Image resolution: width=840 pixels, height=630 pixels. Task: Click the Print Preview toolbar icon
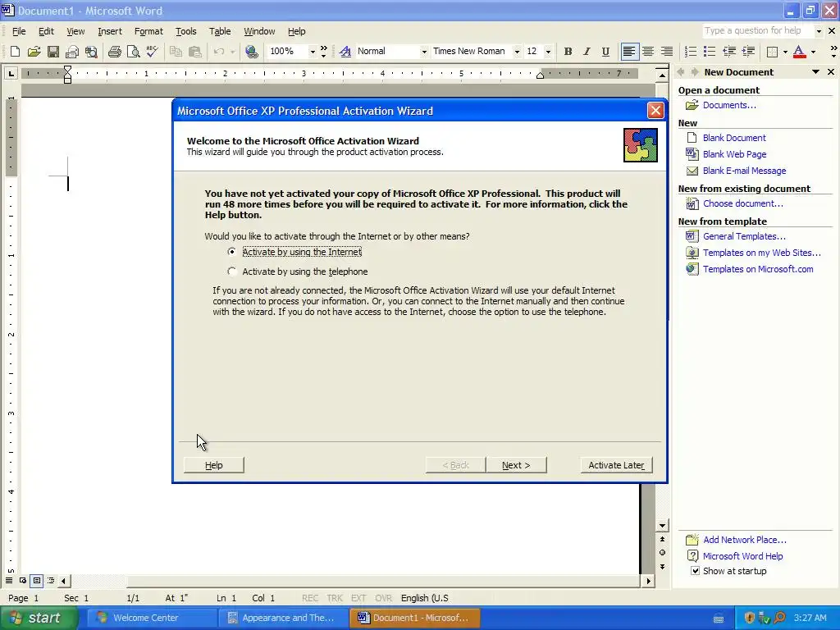pyautogui.click(x=134, y=52)
